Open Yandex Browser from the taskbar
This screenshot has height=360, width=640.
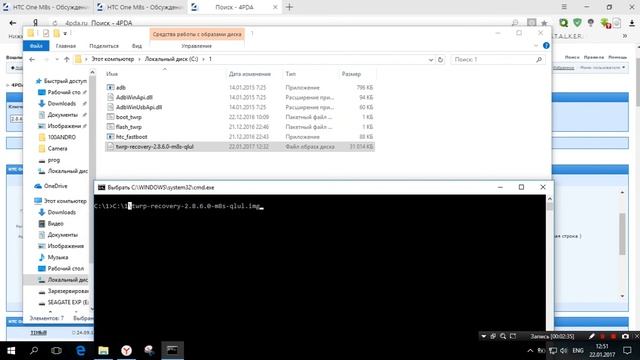[x=127, y=350]
